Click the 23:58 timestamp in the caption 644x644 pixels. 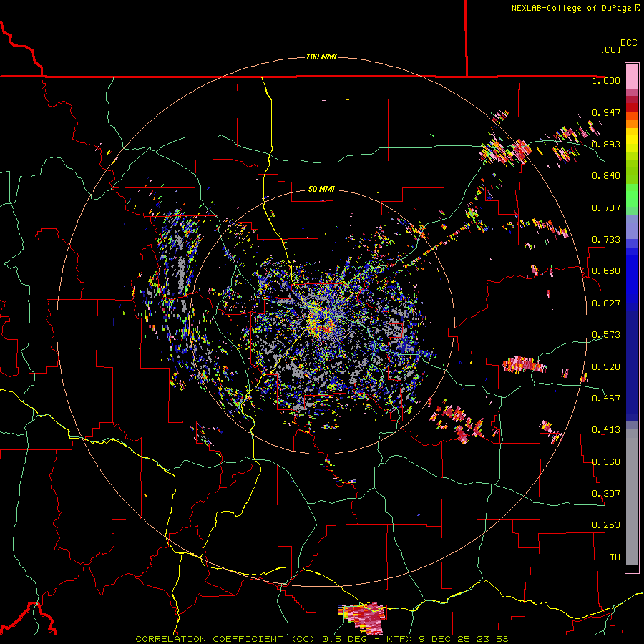pyautogui.click(x=492, y=639)
